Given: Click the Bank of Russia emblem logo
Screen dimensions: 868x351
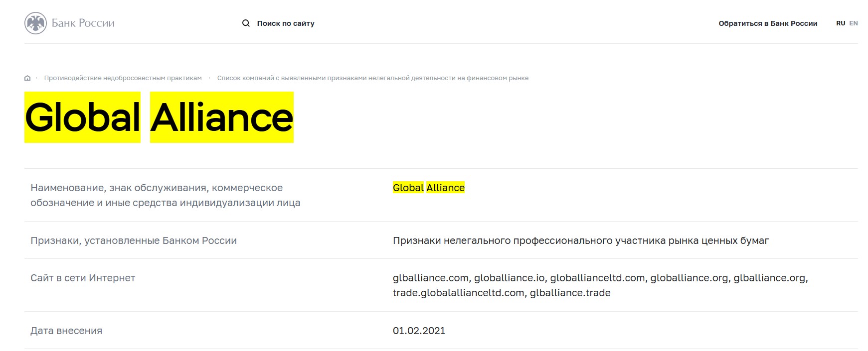Looking at the screenshot, I should [x=36, y=22].
